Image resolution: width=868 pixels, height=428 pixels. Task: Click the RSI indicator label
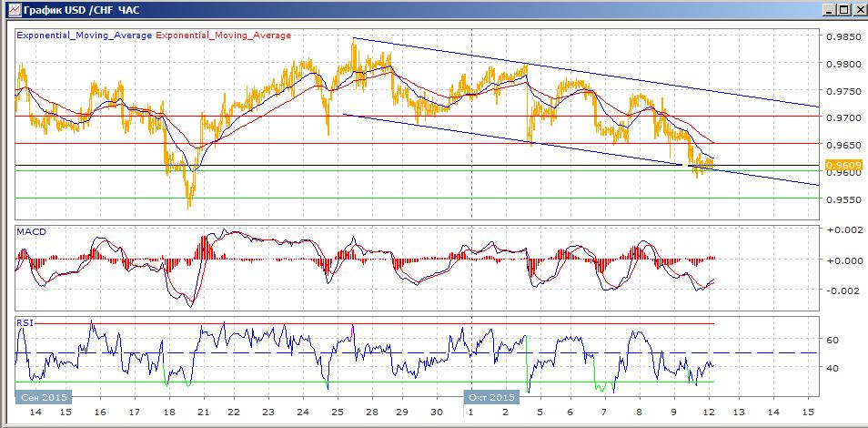pos(25,322)
